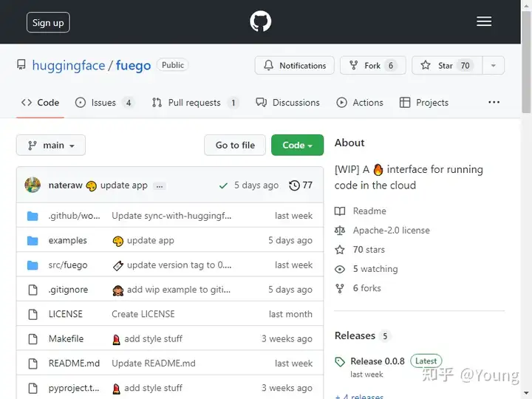
Task: Click the Readme book icon
Action: pos(340,211)
